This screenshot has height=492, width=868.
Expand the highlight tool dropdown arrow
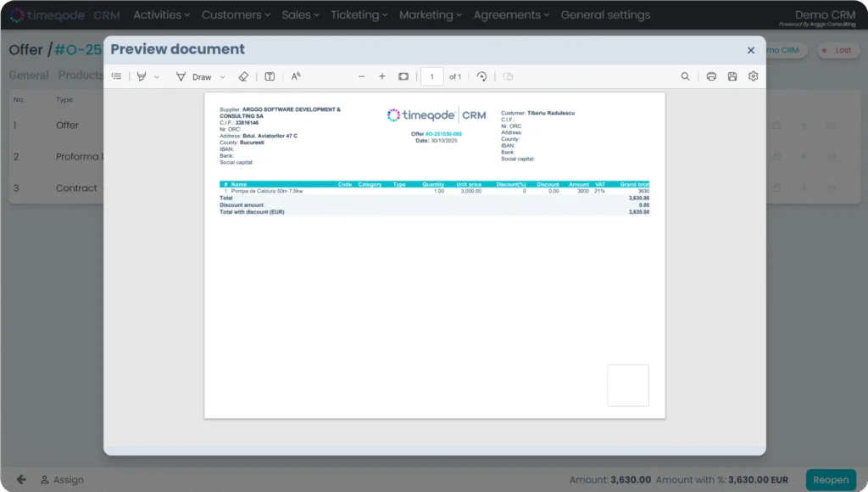point(157,77)
